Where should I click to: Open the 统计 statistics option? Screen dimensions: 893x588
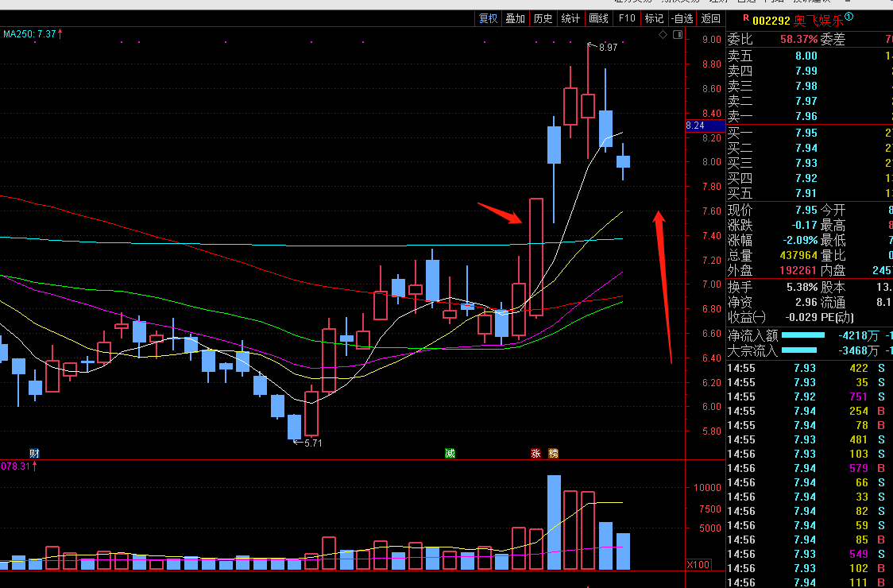tap(570, 18)
